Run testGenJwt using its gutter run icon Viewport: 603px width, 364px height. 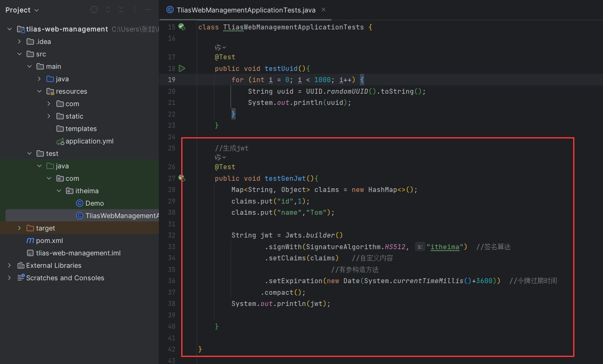[182, 177]
